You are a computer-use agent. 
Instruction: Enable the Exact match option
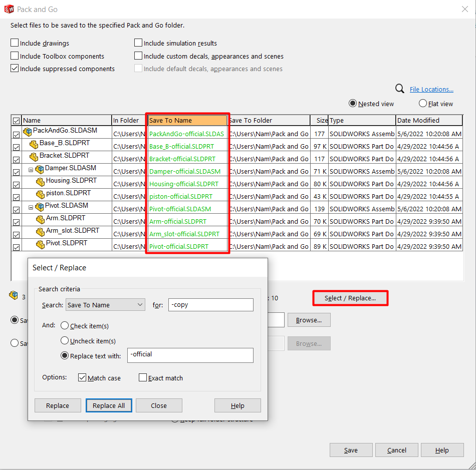tap(143, 377)
